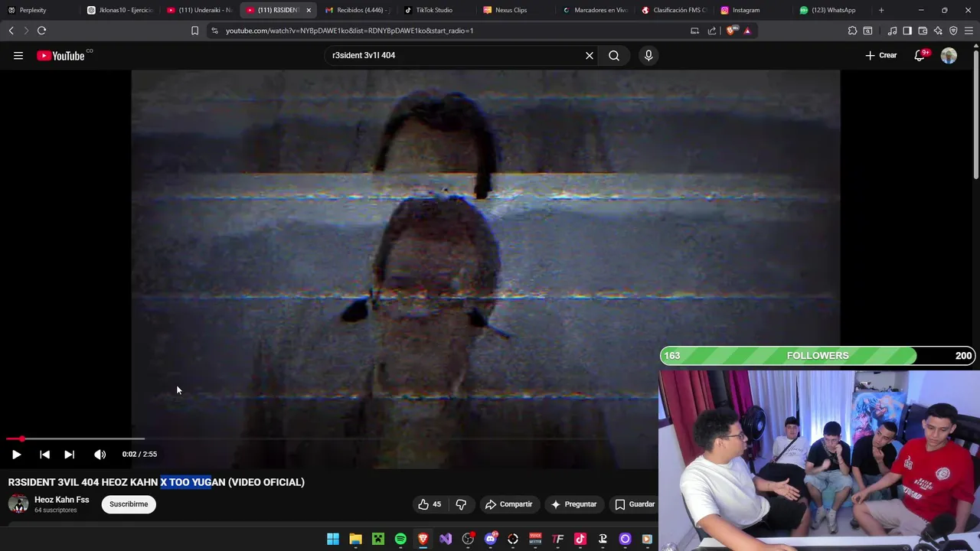
Task: Open a new browser tab
Action: [881, 10]
